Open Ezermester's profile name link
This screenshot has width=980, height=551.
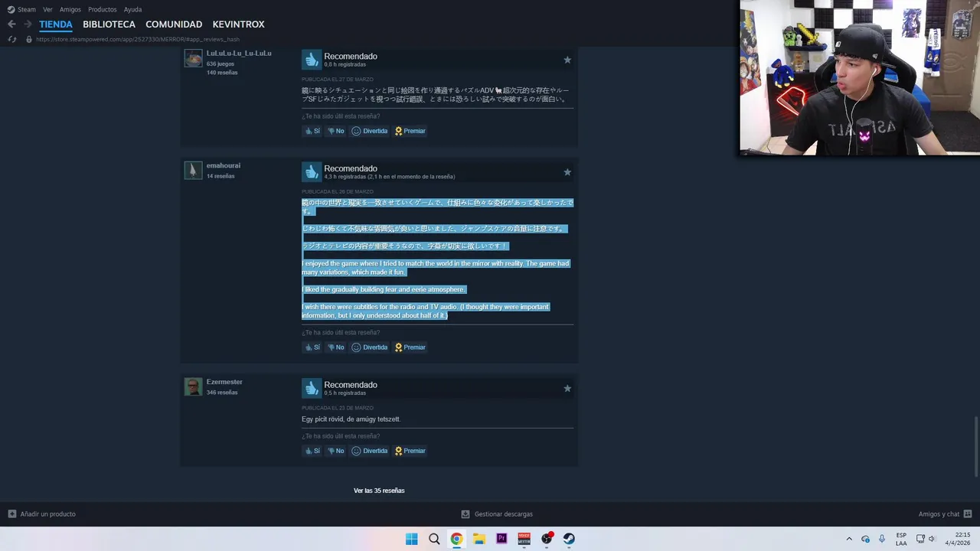[224, 382]
